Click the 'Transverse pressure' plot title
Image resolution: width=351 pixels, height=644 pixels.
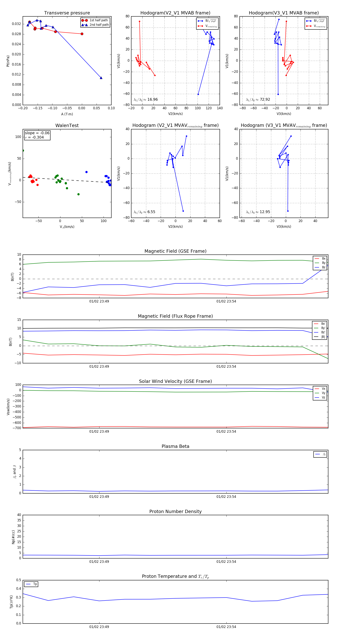click(67, 13)
